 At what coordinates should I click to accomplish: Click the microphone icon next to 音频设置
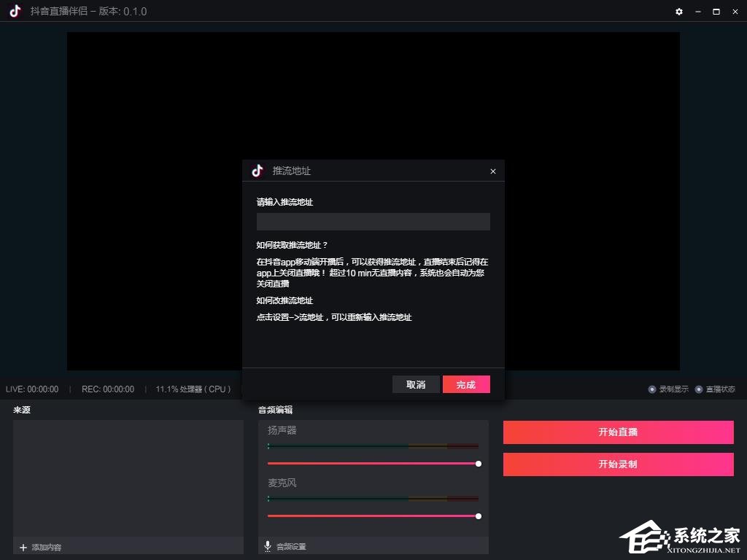268,546
